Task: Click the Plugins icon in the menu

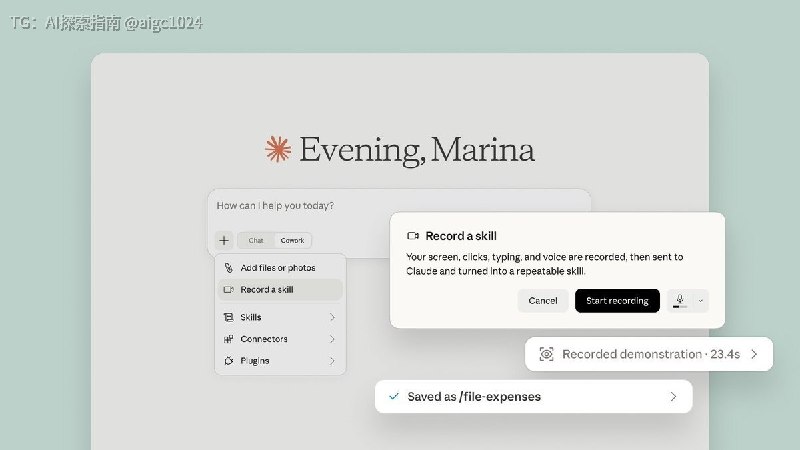Action: [x=229, y=361]
